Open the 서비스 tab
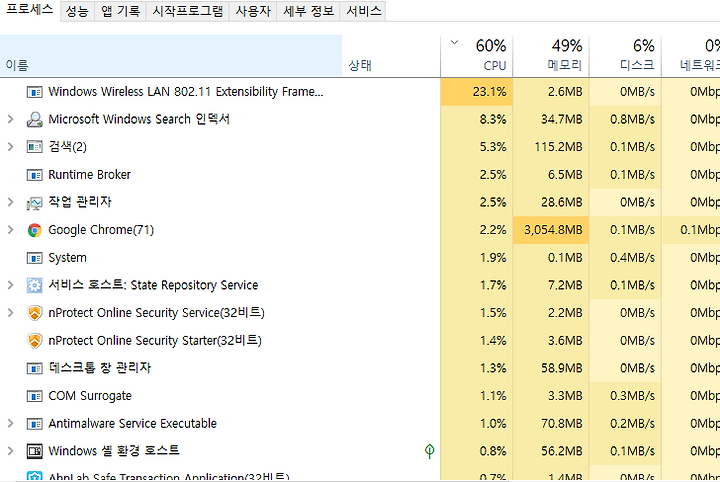Image resolution: width=720 pixels, height=482 pixels. point(363,11)
